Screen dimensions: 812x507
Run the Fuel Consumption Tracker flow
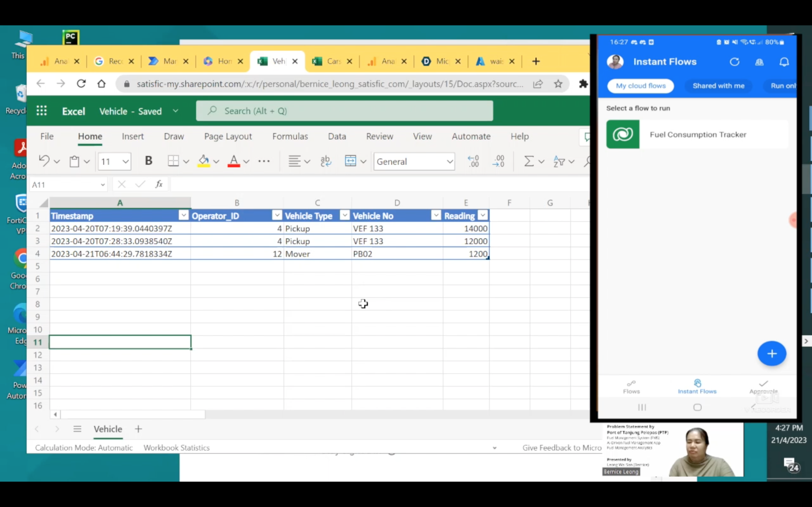point(697,134)
